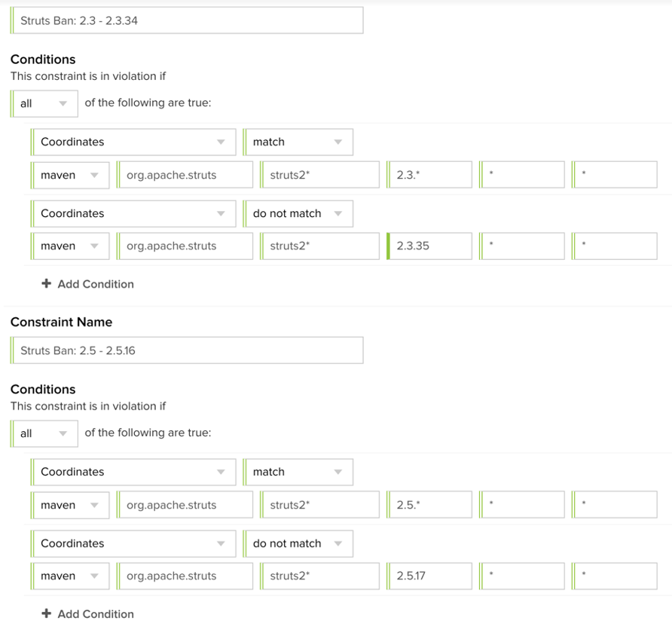This screenshot has height=633, width=672.
Task: Expand the 'match' operator dropdown for version 2.3.*
Action: 298,142
